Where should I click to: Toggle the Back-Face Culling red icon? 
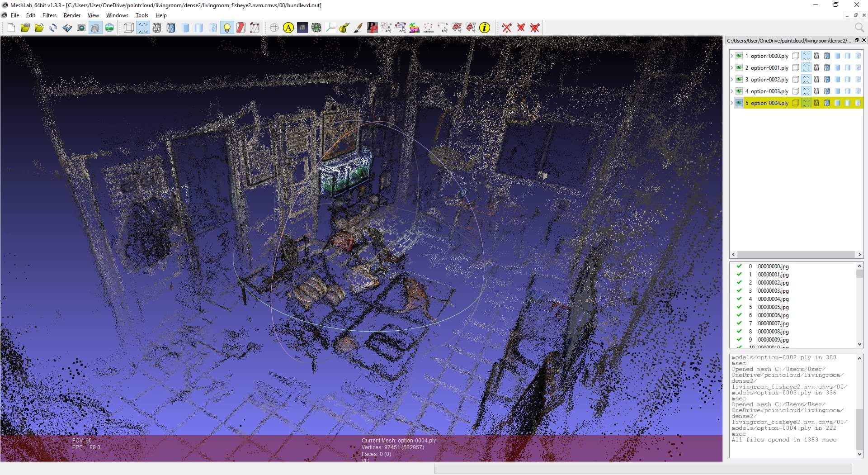tap(241, 28)
